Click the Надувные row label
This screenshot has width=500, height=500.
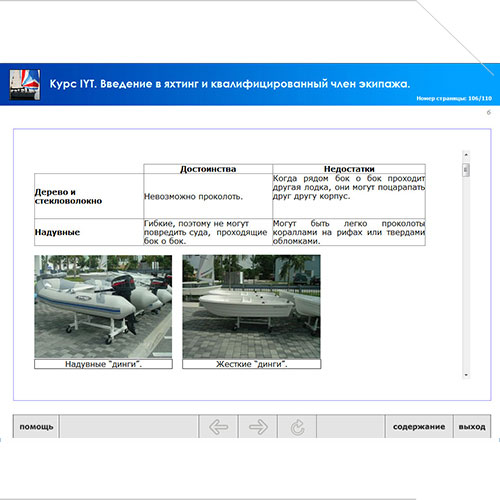pyautogui.click(x=89, y=232)
